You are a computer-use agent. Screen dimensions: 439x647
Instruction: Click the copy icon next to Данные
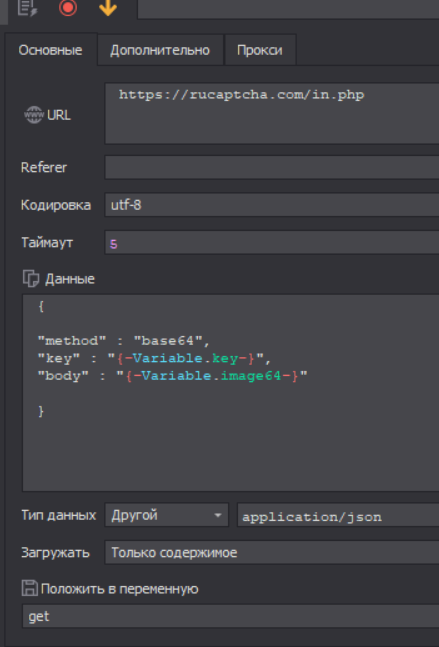[31, 279]
